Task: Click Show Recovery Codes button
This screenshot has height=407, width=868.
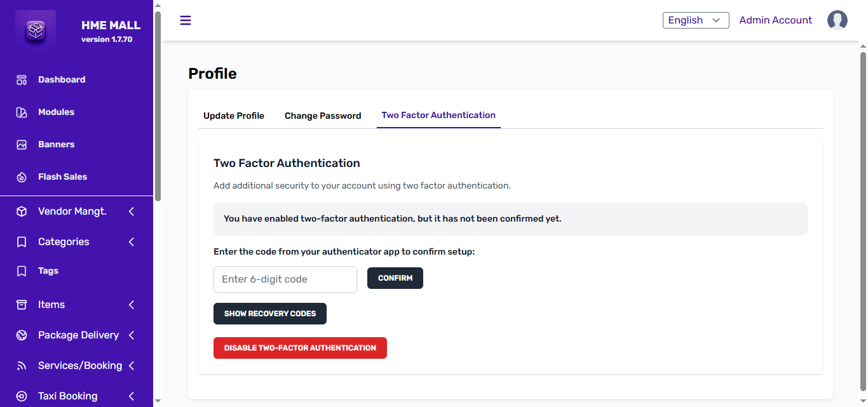Action: click(x=269, y=314)
